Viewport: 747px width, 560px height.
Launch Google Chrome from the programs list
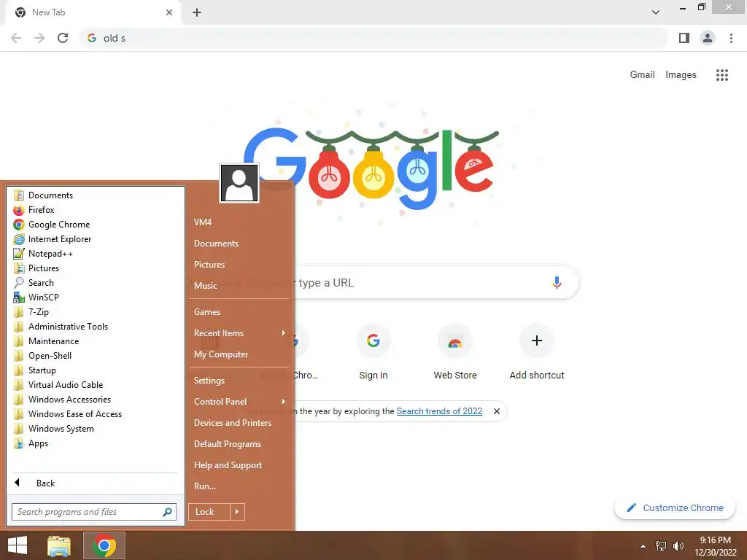click(58, 225)
